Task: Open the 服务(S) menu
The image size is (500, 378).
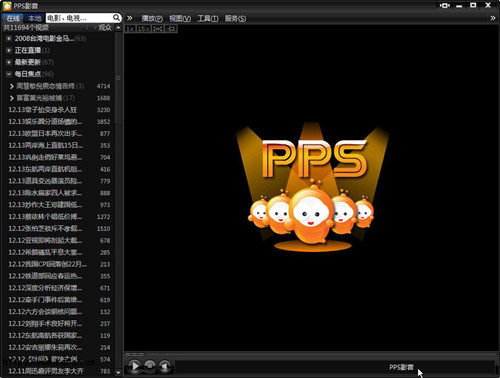Action: pos(235,18)
